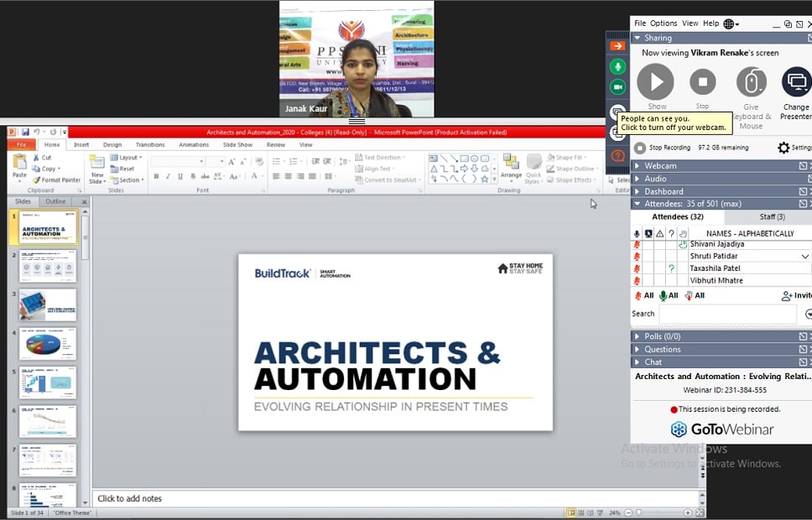This screenshot has width=812, height=520.
Task: Mute the green microphone in GoToWebinar sidebar
Action: point(617,66)
